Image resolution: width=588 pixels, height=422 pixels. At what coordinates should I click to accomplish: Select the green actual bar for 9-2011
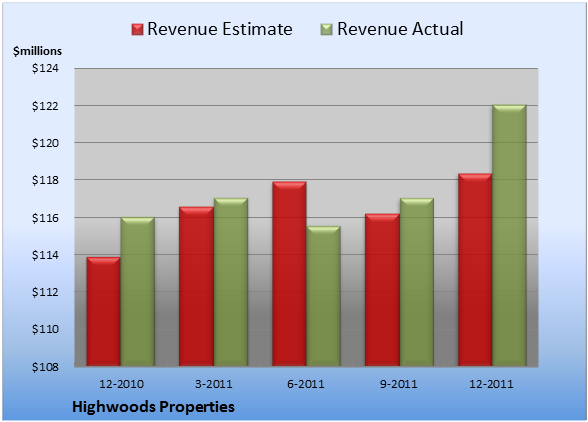pyautogui.click(x=416, y=282)
